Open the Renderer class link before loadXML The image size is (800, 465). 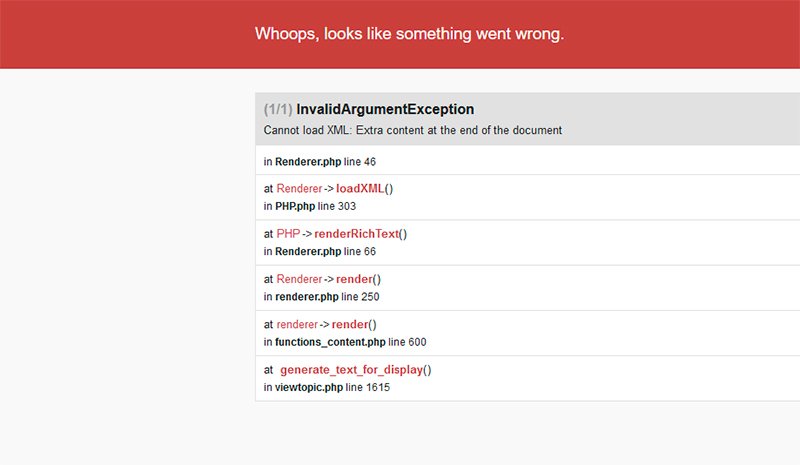coord(299,188)
